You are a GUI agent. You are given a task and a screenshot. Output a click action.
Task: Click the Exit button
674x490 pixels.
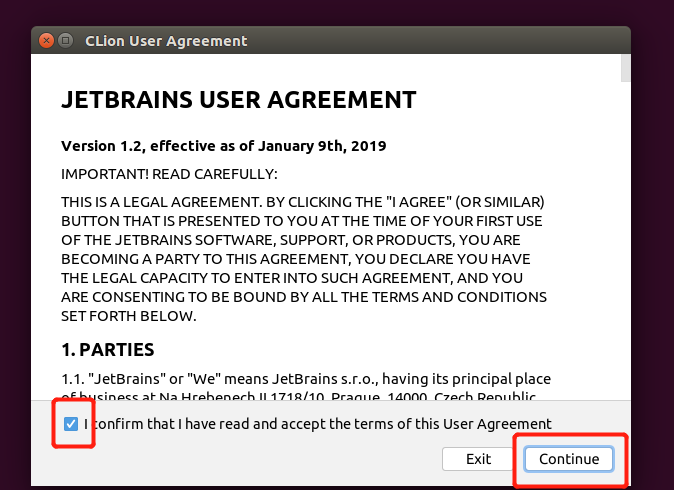tap(478, 459)
